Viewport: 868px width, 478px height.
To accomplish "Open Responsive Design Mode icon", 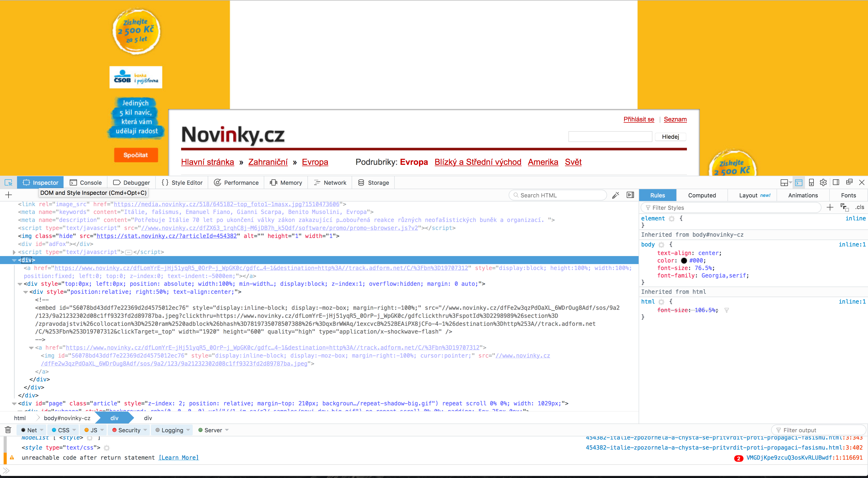I will 811,182.
